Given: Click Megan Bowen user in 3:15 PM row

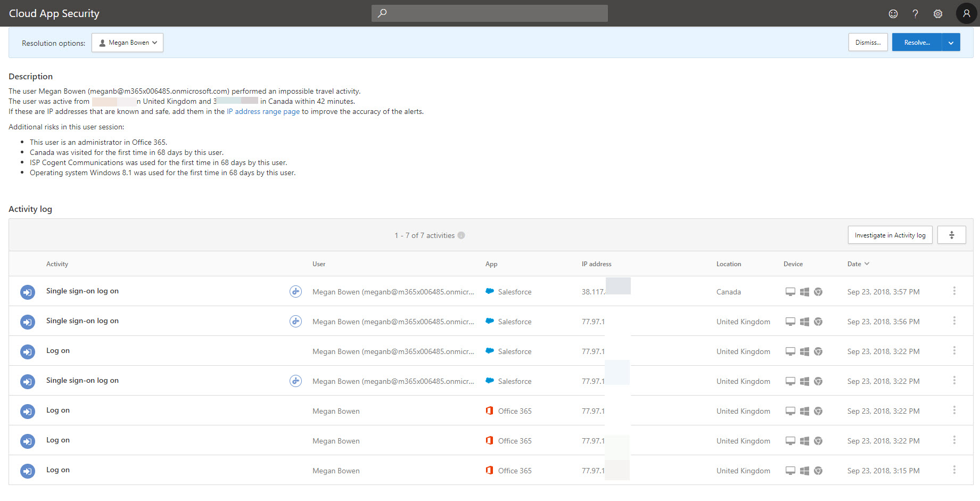Looking at the screenshot, I should 336,471.
